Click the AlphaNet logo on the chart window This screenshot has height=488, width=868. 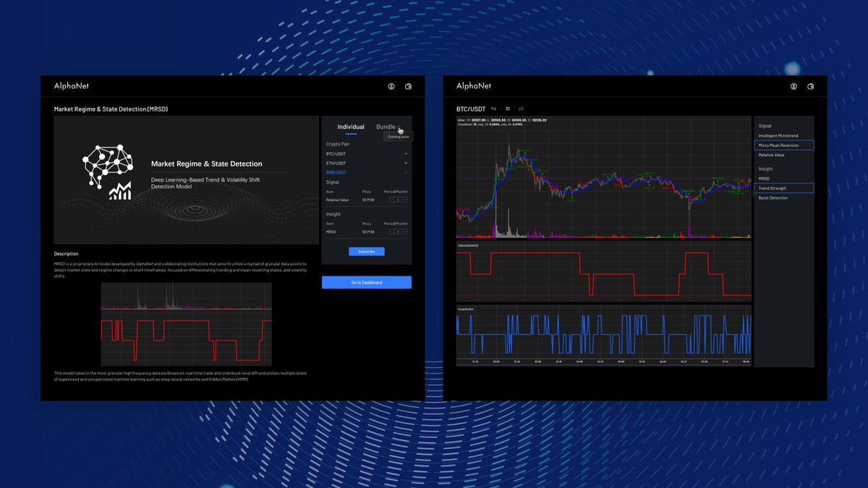[474, 85]
